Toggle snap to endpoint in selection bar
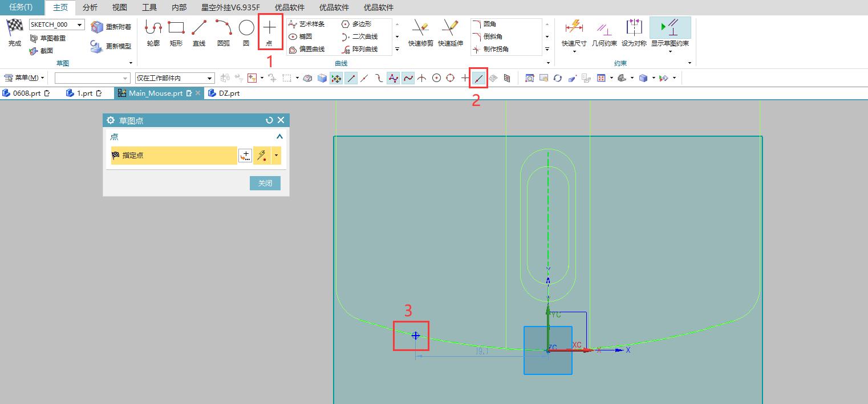This screenshot has height=404, width=868. [351, 77]
